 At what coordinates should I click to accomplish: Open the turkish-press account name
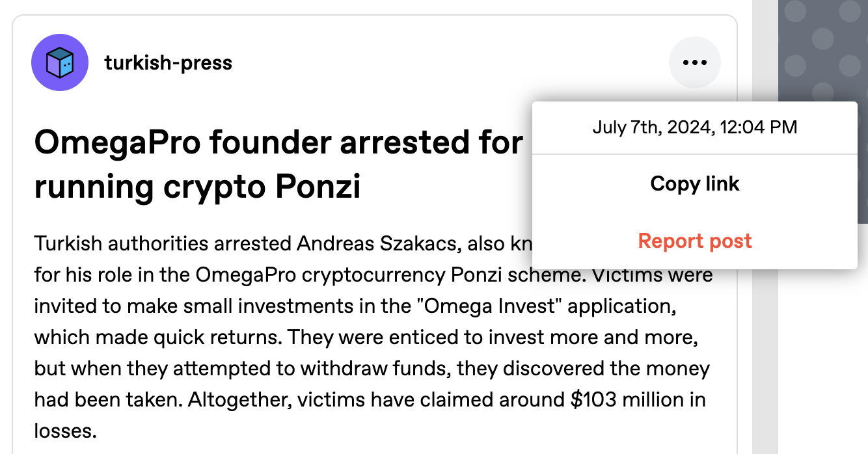coord(168,62)
